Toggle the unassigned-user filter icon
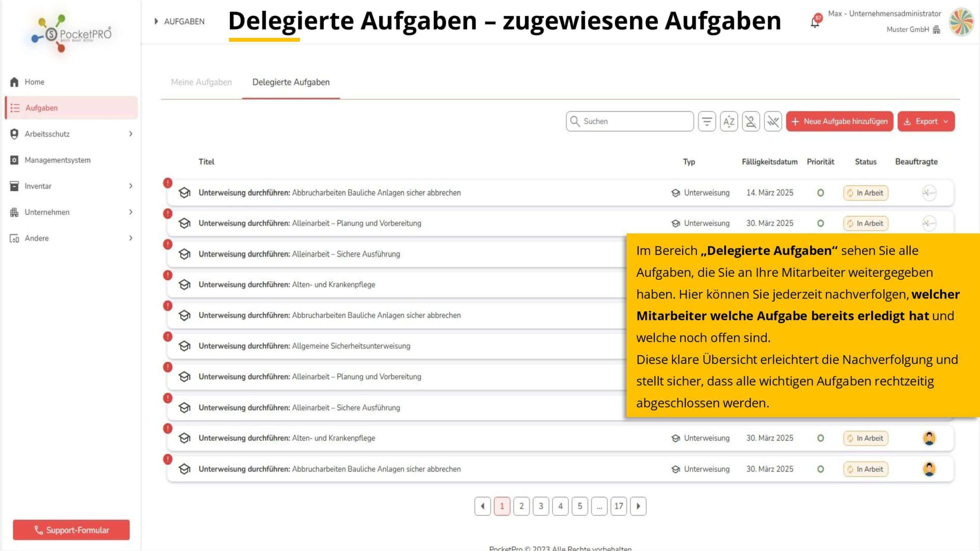This screenshot has width=980, height=551. tap(751, 121)
